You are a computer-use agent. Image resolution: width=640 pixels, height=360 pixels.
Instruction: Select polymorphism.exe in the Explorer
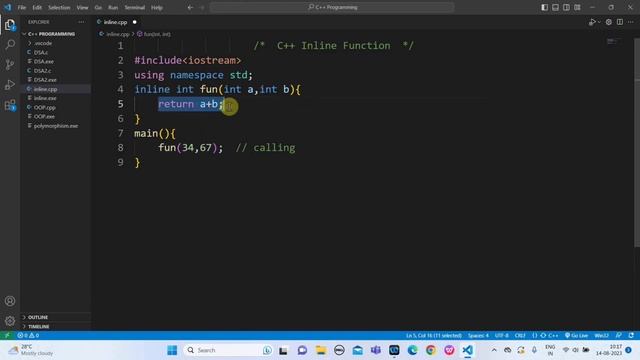click(x=56, y=126)
